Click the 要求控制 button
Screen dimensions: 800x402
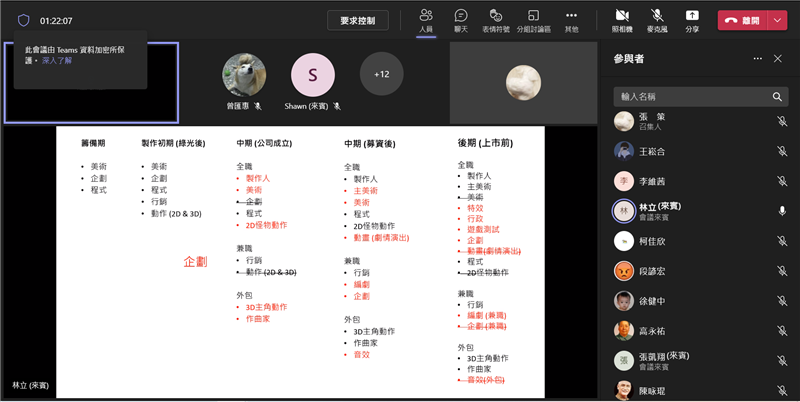pos(357,20)
